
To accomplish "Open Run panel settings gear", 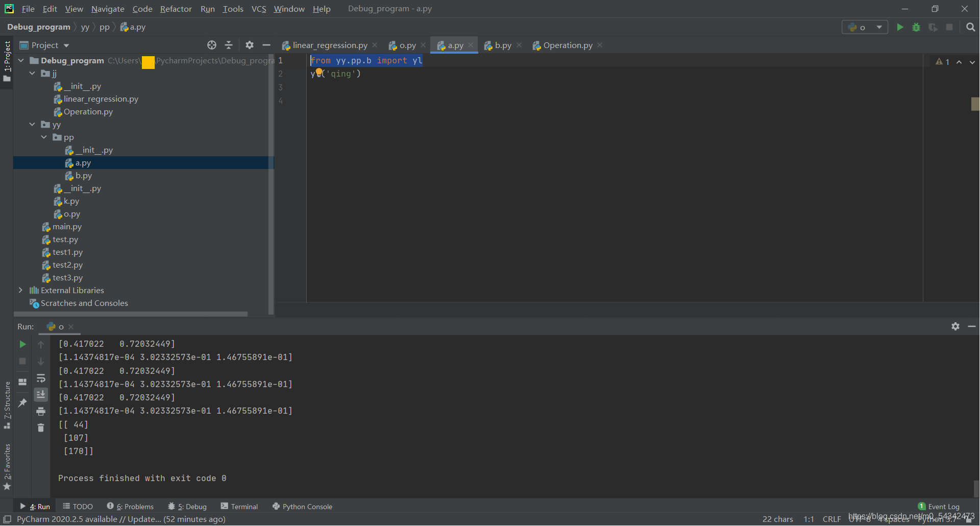I will (x=955, y=326).
